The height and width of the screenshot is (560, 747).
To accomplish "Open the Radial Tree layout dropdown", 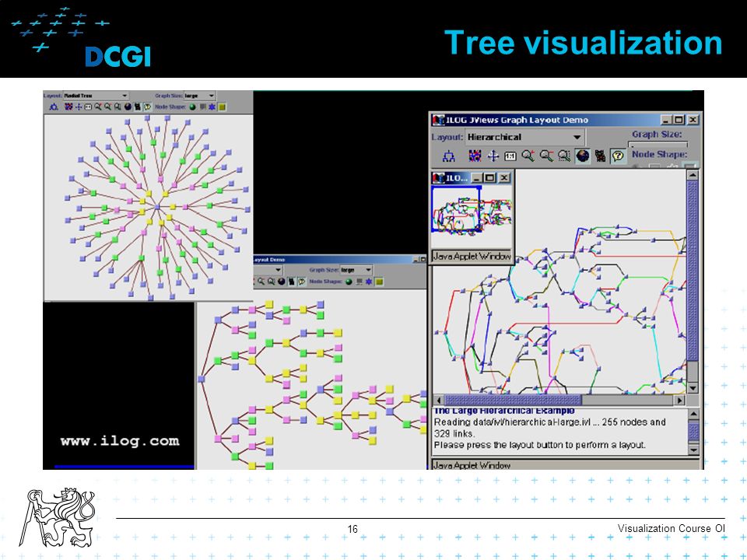I will click(96, 96).
